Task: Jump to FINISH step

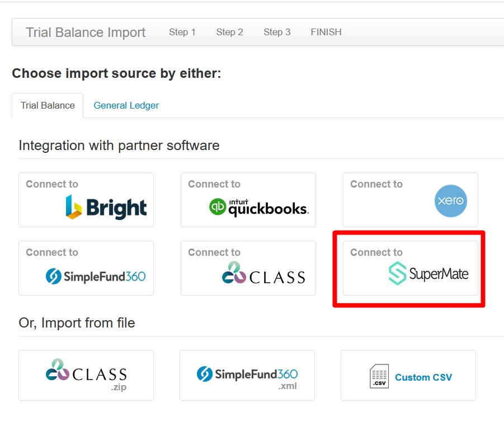Action: click(x=326, y=32)
